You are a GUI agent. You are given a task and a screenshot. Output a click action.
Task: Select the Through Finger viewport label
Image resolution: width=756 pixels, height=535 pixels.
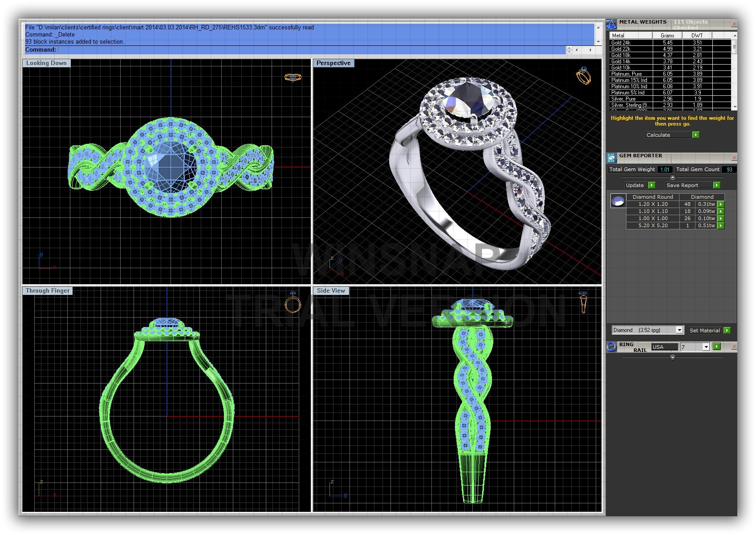coord(48,291)
